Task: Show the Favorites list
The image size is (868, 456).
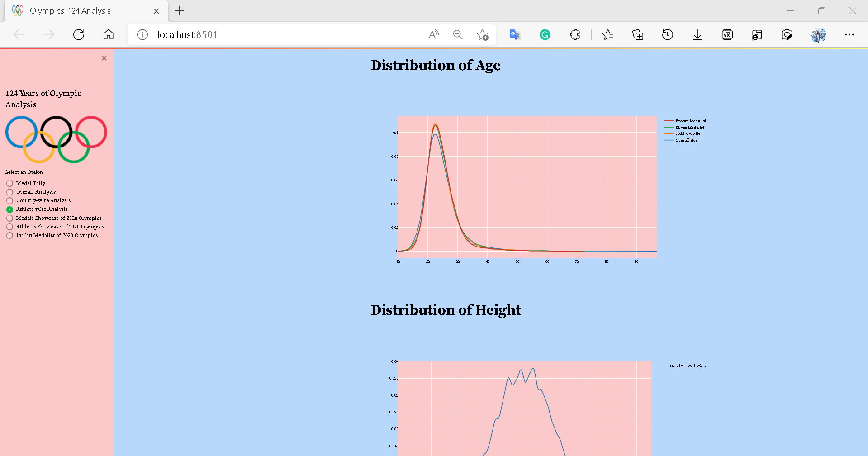Action: [608, 34]
